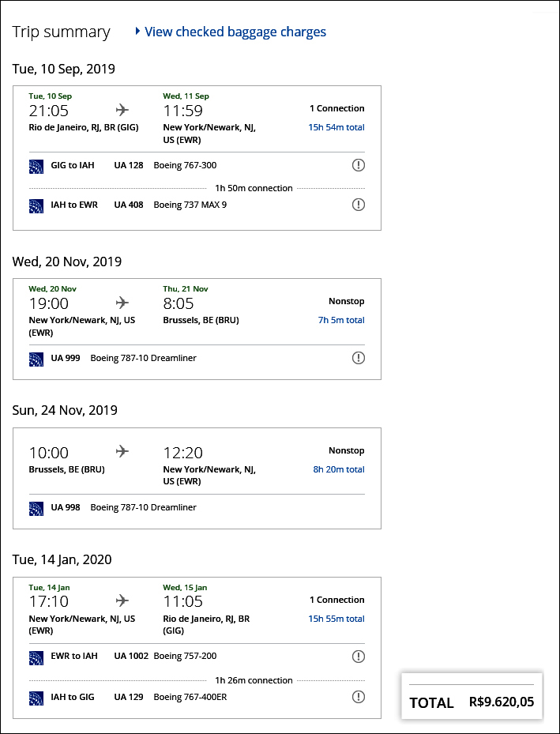
Task: Click info icon for UA 129 flight
Action: point(358,696)
